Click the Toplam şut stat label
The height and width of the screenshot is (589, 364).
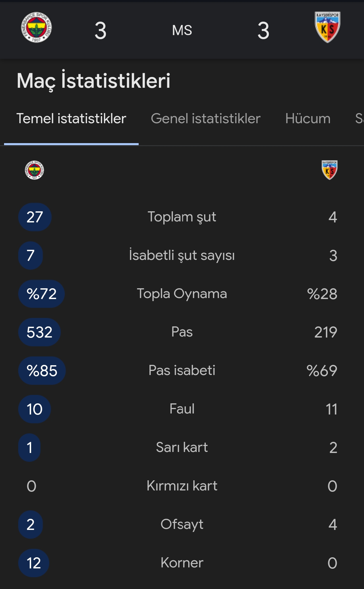(x=182, y=217)
